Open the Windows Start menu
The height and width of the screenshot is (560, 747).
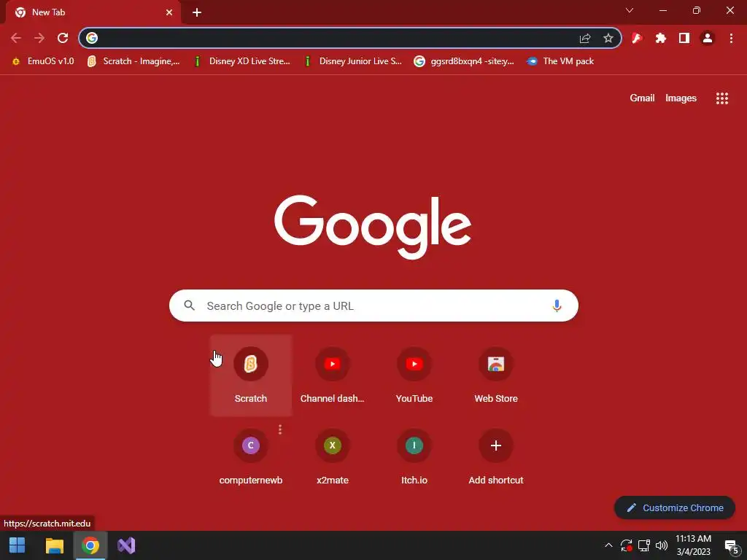(x=18, y=545)
